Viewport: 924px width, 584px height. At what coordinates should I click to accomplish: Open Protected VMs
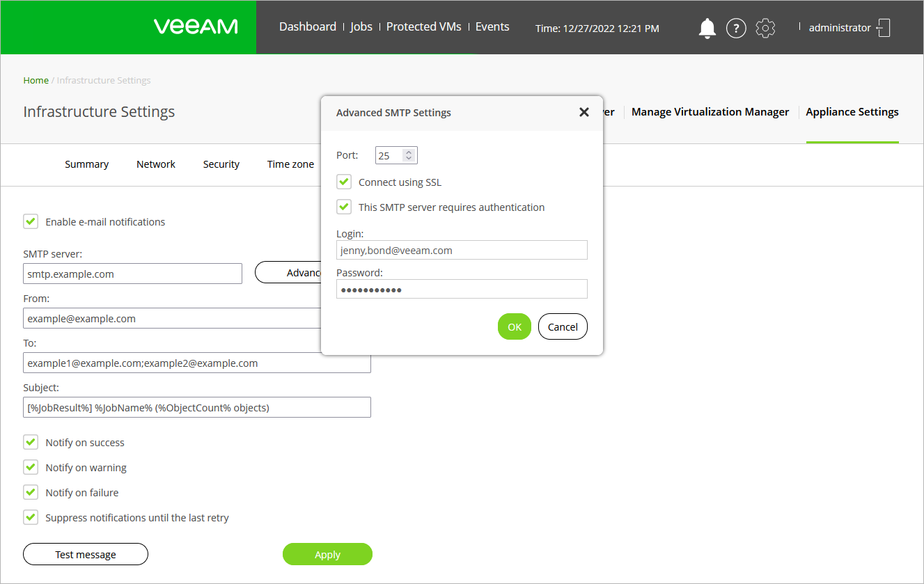click(424, 26)
